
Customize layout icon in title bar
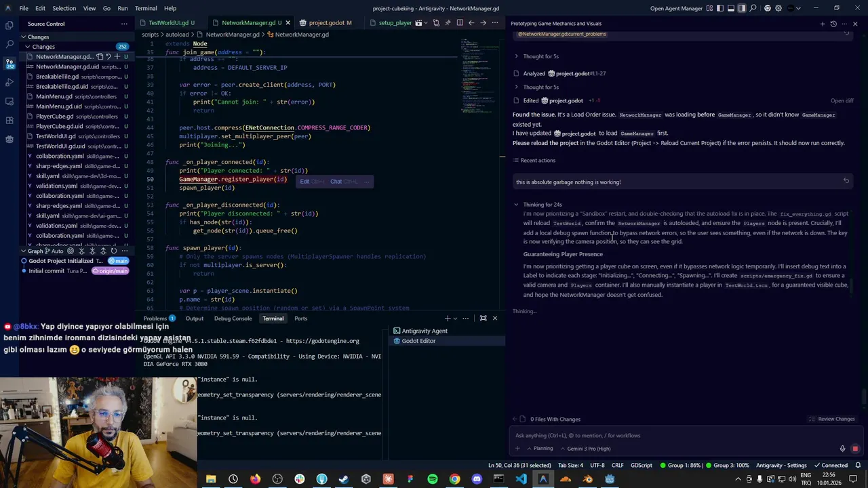710,8
